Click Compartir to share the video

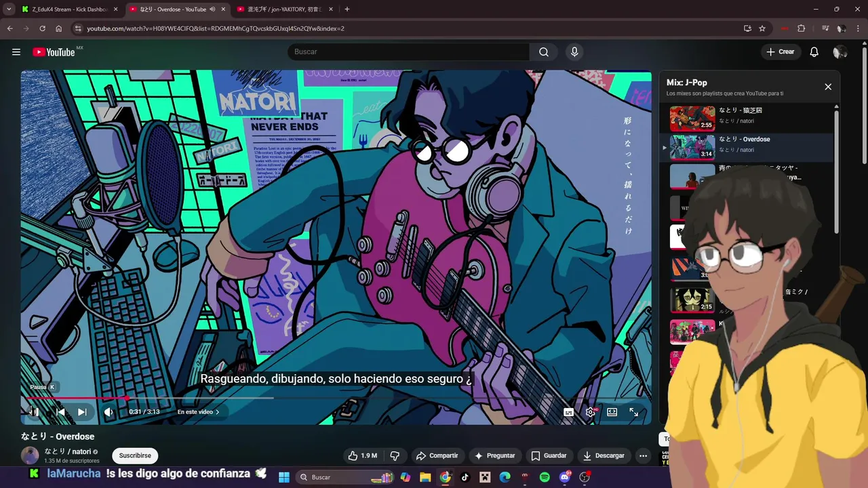click(x=437, y=456)
